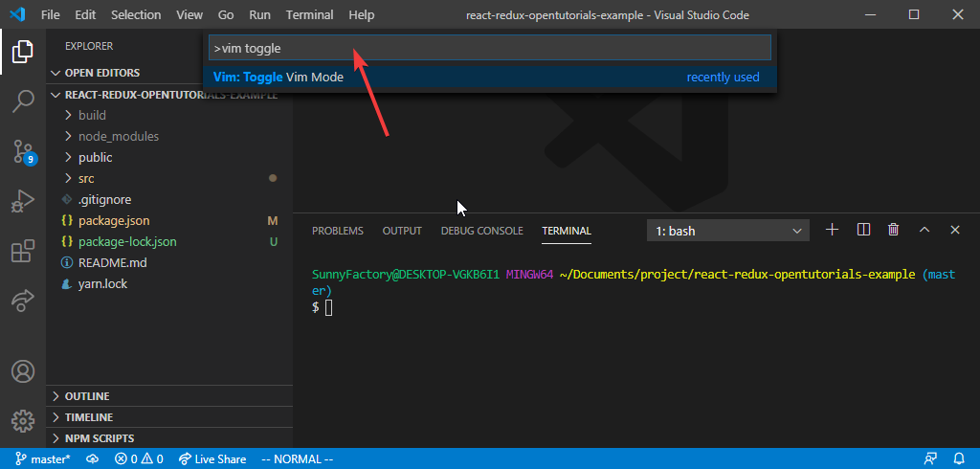This screenshot has width=980, height=469.
Task: Click the feedback icon in status bar
Action: tap(930, 459)
